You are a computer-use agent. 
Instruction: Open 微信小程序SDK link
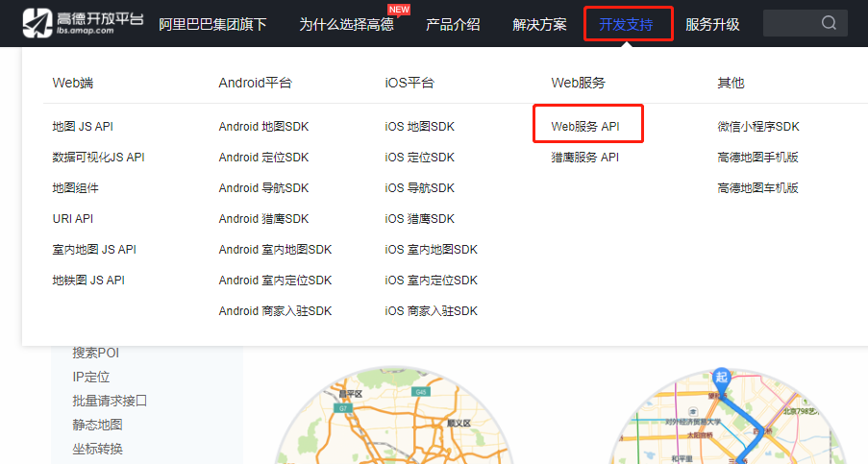tap(758, 127)
